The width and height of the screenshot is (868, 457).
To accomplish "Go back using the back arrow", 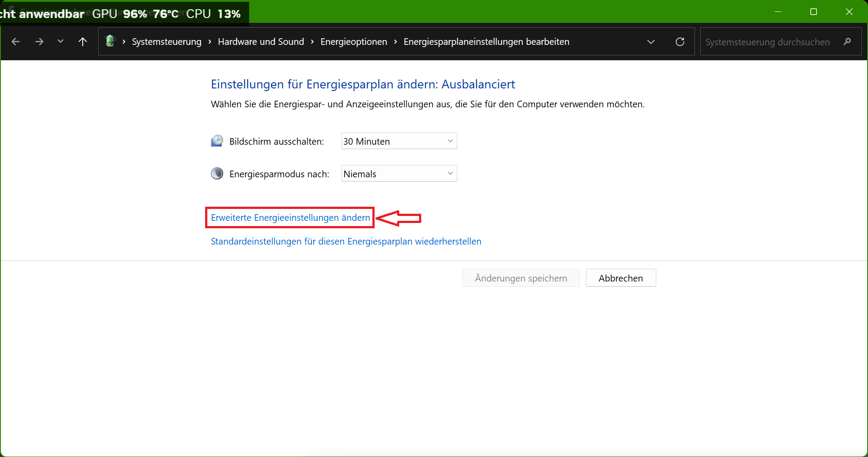I will 16,42.
